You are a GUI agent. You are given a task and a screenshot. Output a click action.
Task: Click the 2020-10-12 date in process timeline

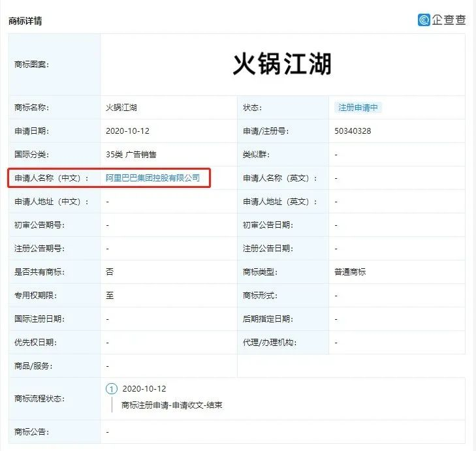pos(144,389)
